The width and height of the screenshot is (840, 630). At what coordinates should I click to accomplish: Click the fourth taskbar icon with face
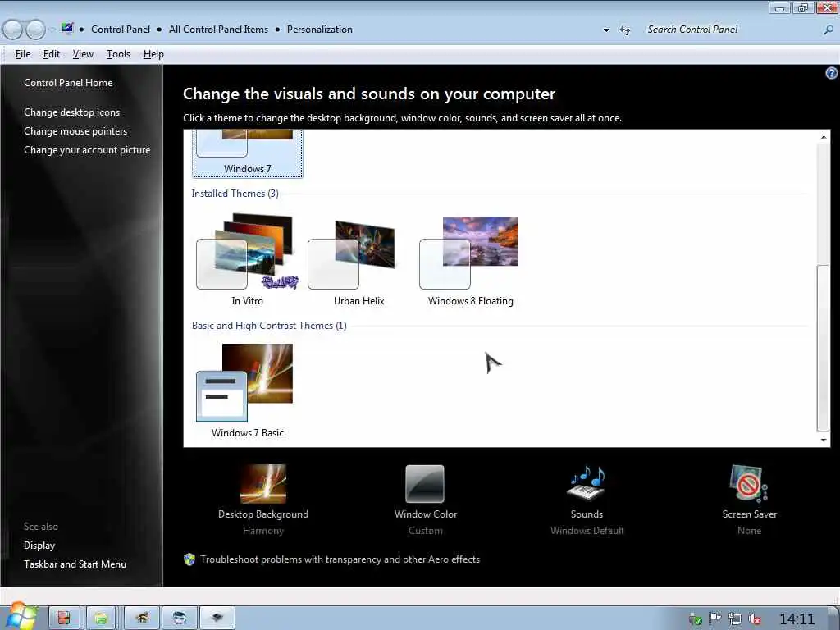click(x=180, y=619)
